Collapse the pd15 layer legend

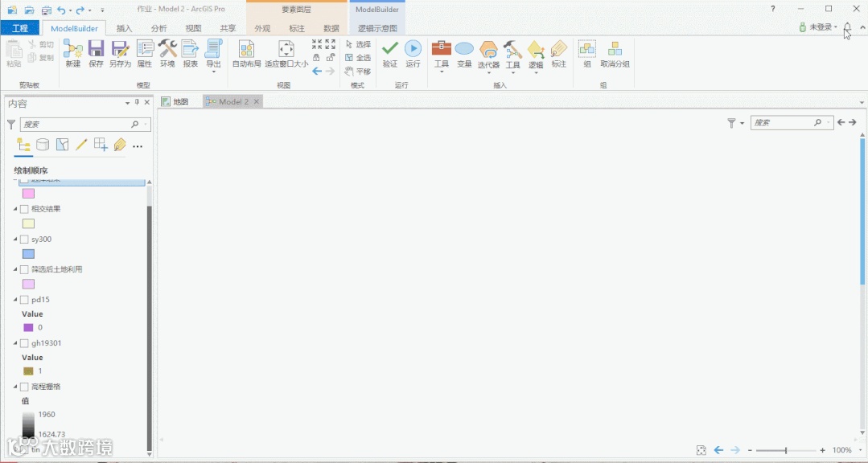(15, 300)
